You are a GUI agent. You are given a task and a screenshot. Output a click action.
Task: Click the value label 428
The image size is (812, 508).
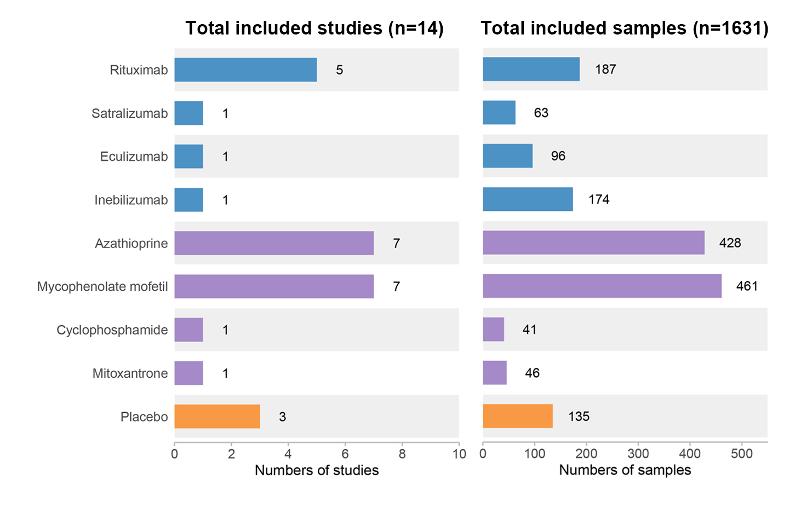730,243
